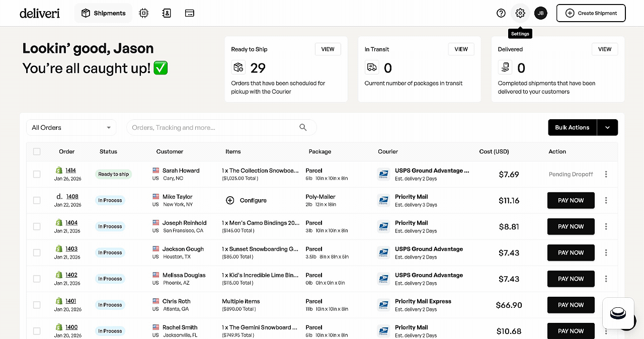The height and width of the screenshot is (339, 644).
Task: Switch to the Shipments tab
Action: point(104,13)
